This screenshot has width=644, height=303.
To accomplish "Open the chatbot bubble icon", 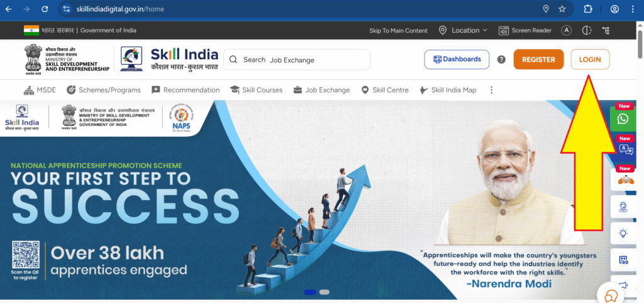I will [x=611, y=295].
